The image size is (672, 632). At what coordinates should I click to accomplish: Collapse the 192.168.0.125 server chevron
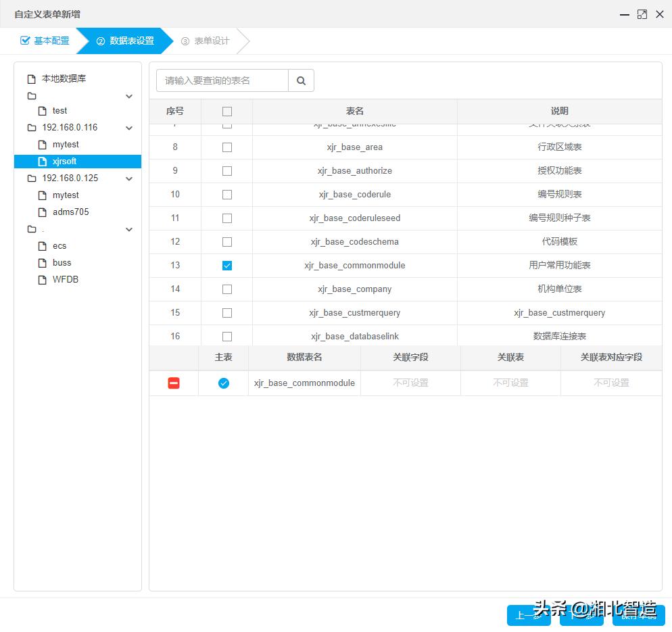click(129, 178)
